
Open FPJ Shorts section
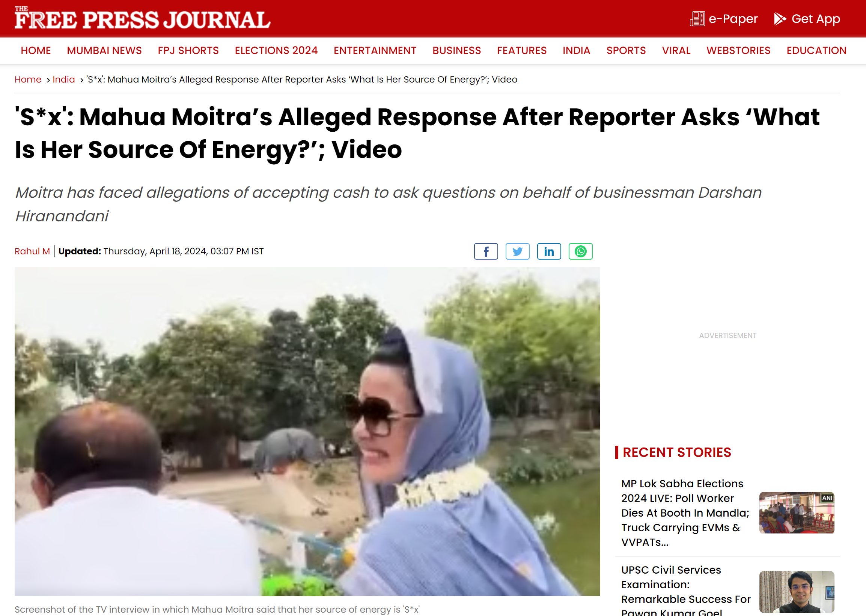click(x=188, y=50)
